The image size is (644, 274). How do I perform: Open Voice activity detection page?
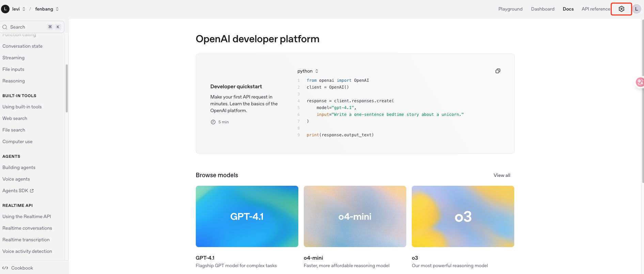tap(27, 251)
